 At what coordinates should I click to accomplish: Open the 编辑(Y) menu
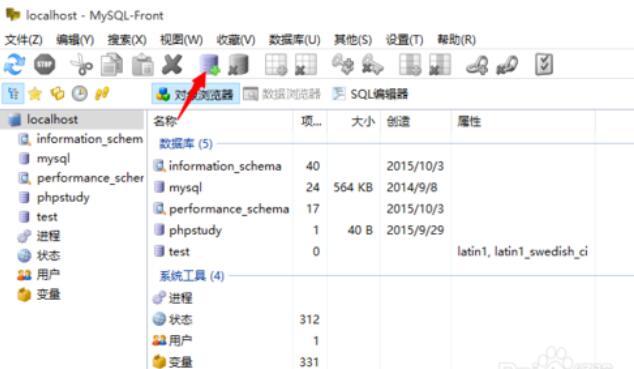click(75, 40)
